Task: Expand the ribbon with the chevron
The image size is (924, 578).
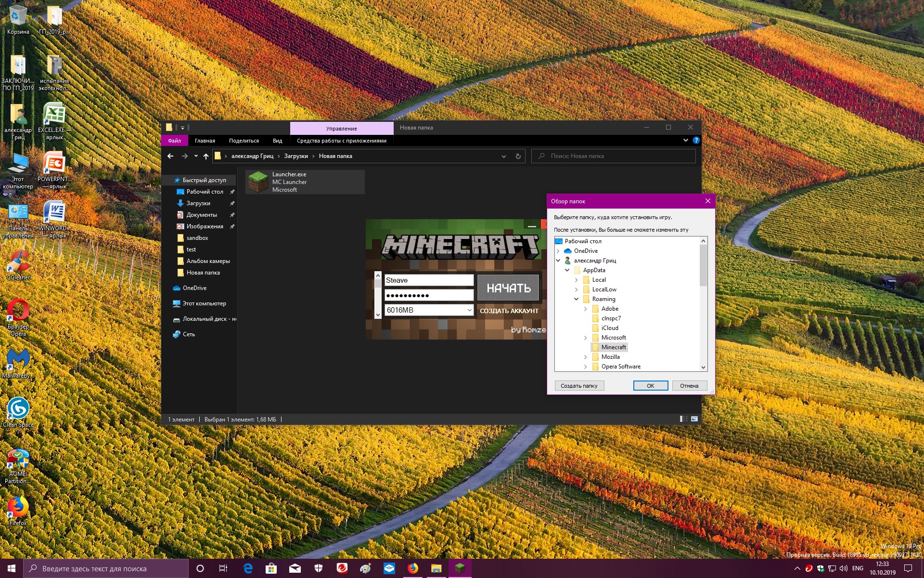Action: (685, 140)
